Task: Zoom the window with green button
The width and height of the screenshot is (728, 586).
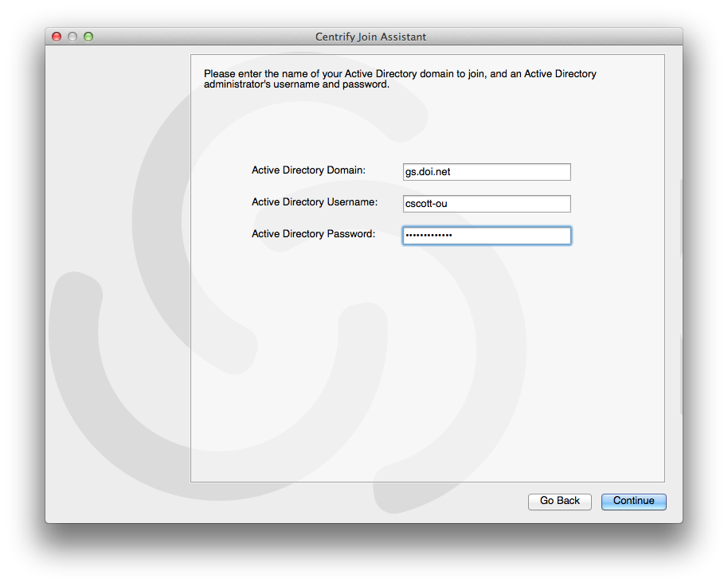Action: pyautogui.click(x=88, y=37)
